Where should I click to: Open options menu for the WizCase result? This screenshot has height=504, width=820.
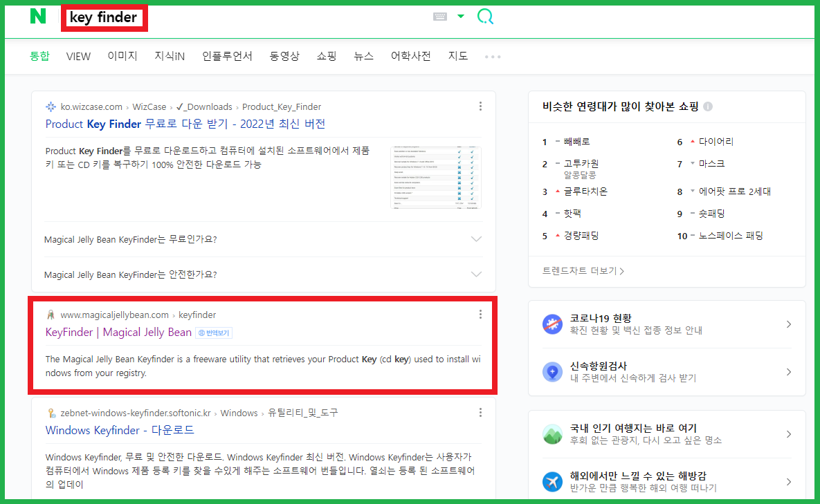tap(480, 106)
